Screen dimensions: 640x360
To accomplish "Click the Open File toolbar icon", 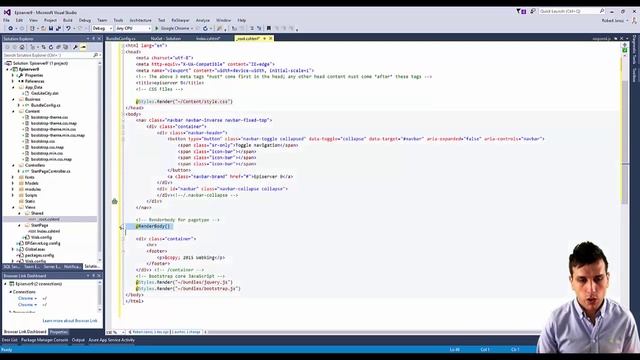I will pyautogui.click(x=43, y=29).
